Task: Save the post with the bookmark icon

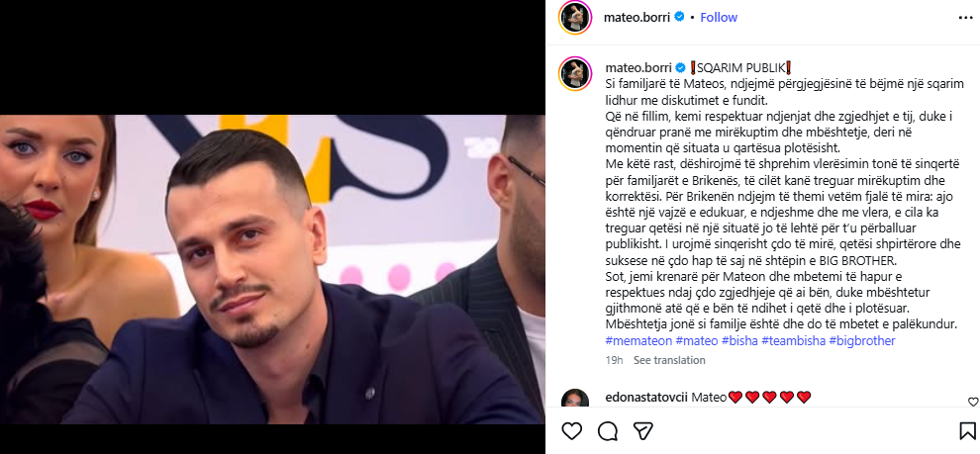Action: [967, 430]
